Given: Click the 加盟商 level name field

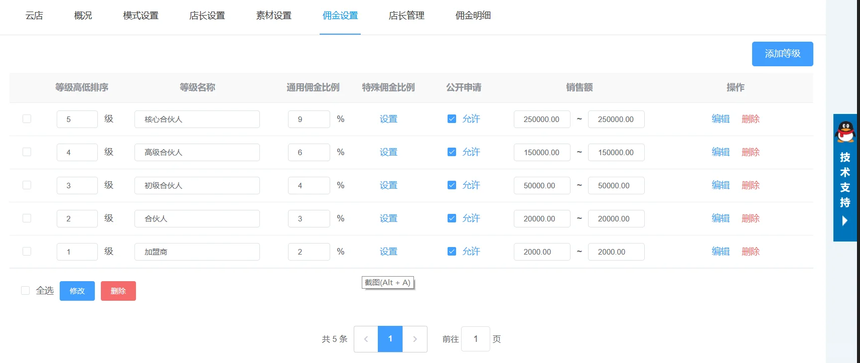Looking at the screenshot, I should pyautogui.click(x=197, y=252).
